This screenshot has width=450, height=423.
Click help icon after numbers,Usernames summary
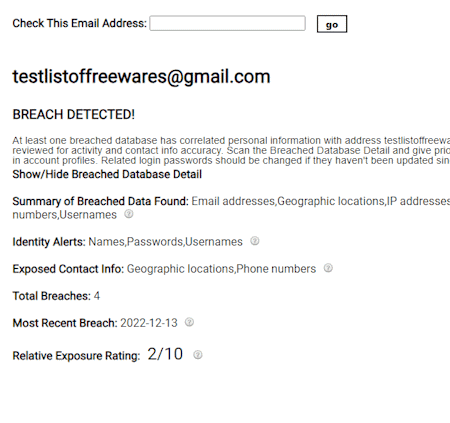click(129, 214)
